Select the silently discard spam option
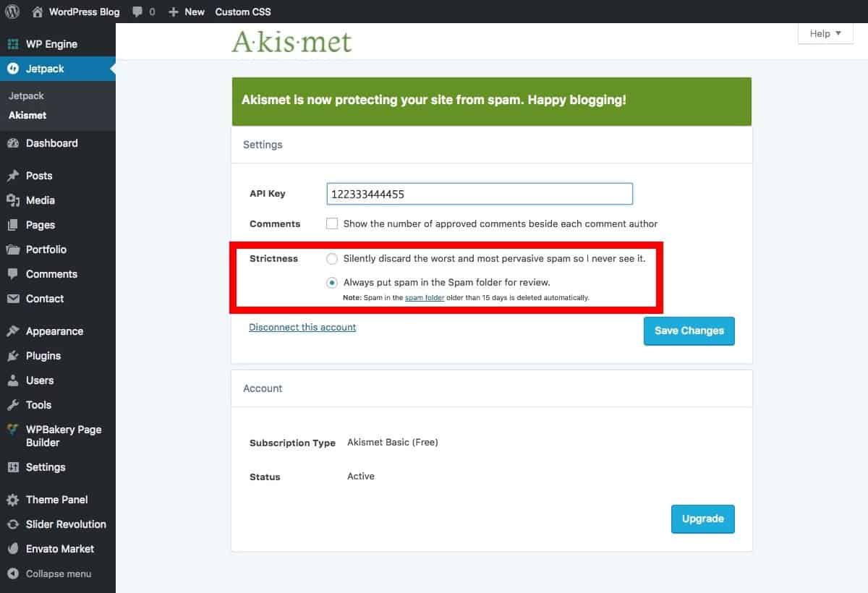This screenshot has height=593, width=868. tap(332, 258)
